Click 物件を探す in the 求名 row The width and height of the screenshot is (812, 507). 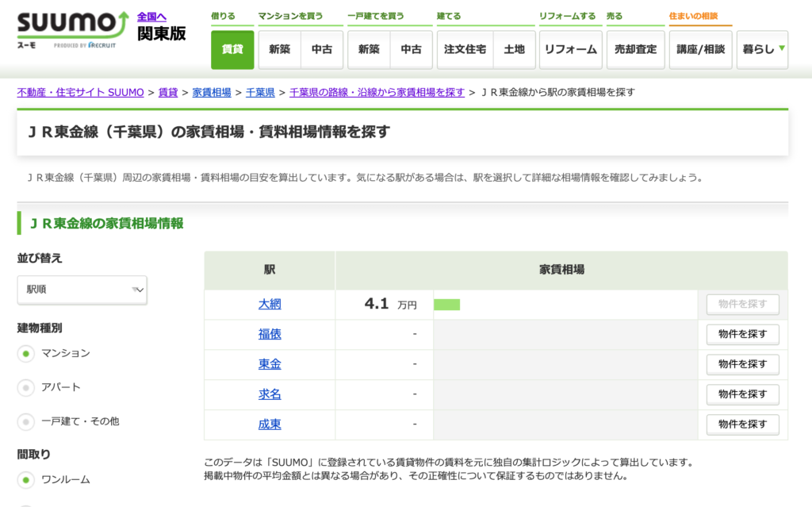click(x=742, y=394)
